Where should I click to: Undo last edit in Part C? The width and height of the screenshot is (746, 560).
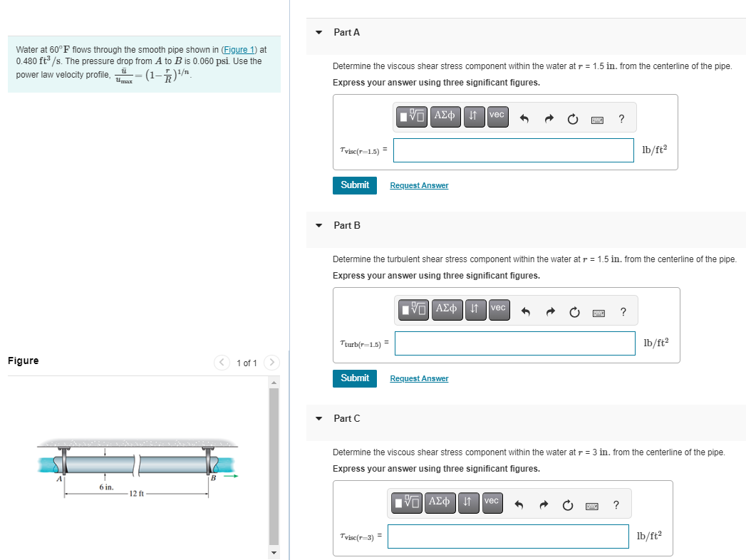[519, 505]
